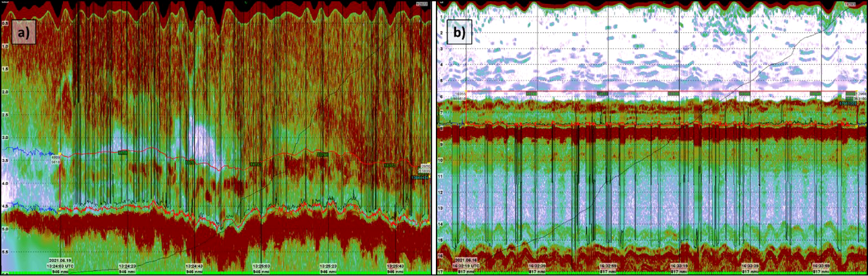868x276 pixels.
Task: Click the cyan integration value label in panel a
Action: point(420,176)
